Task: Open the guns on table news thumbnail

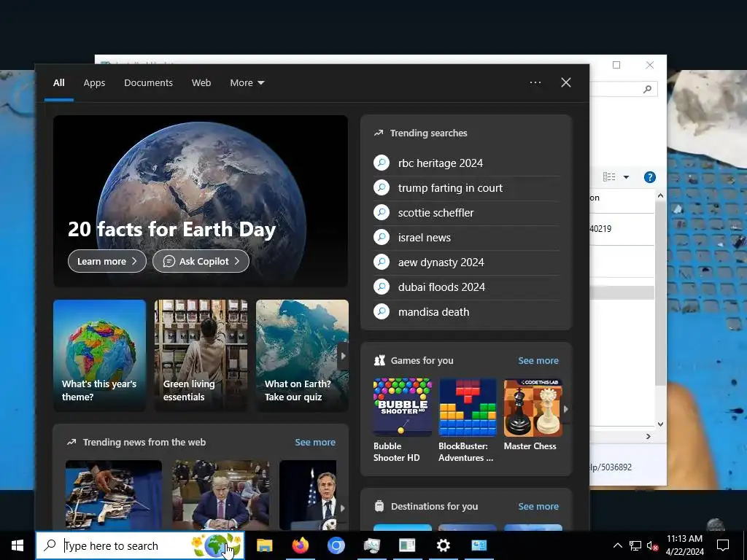Action: 113,495
